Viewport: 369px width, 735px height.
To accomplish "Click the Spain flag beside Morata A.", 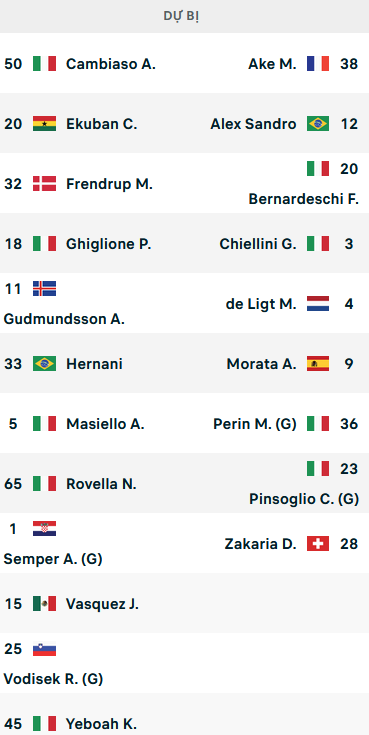I will pyautogui.click(x=318, y=364).
